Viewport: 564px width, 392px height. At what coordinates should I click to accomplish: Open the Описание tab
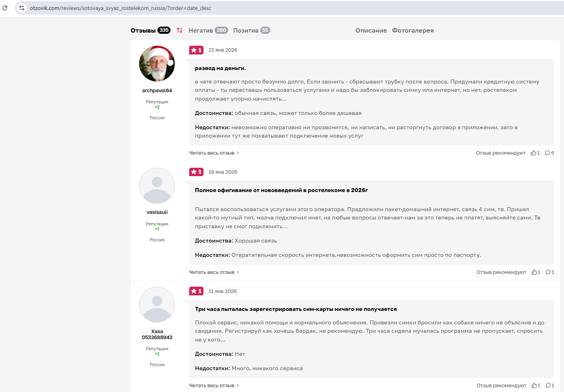(371, 31)
